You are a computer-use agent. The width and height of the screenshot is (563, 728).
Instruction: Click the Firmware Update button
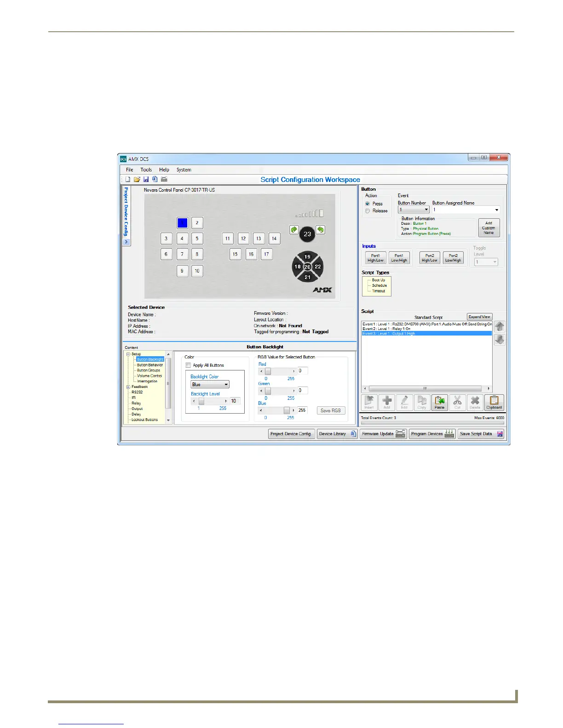[x=383, y=434]
